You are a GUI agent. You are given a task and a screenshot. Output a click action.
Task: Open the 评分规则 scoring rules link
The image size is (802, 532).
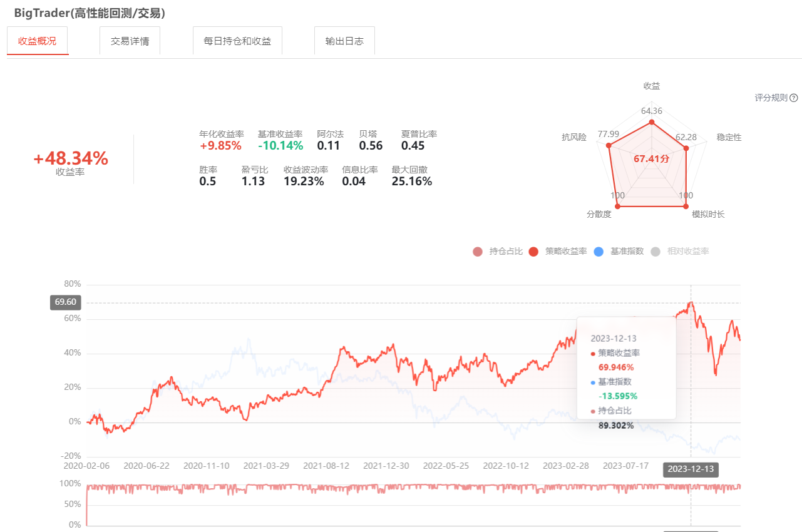point(771,98)
